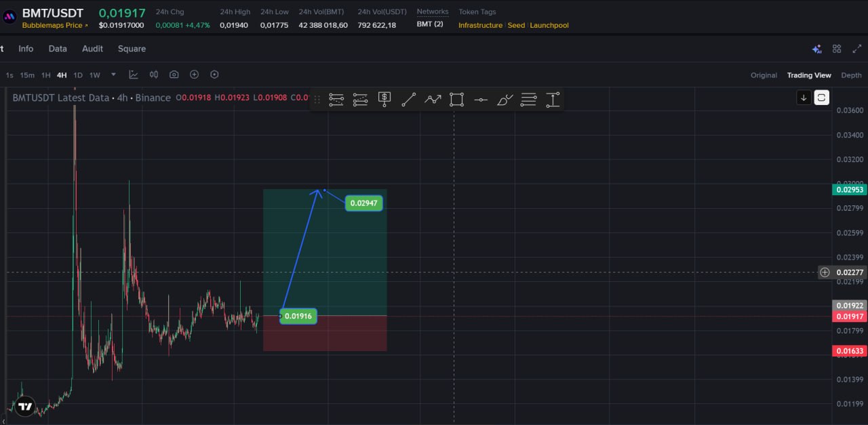Select the trend line drawing tool

pyautogui.click(x=408, y=100)
